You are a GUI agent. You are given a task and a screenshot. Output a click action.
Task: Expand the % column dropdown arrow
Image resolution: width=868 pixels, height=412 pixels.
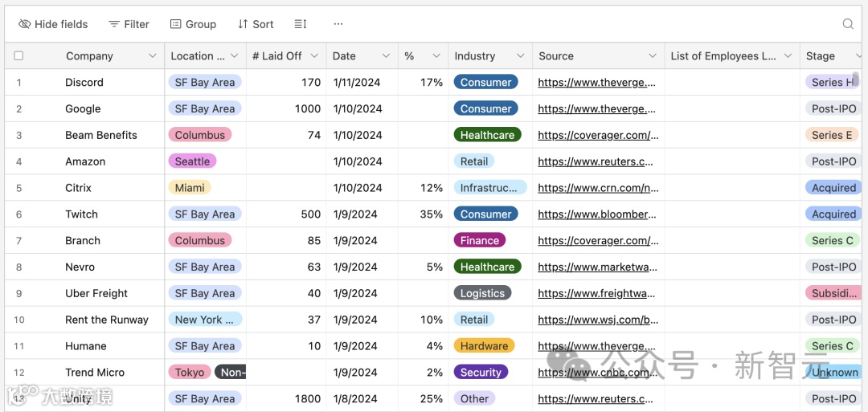pos(436,56)
